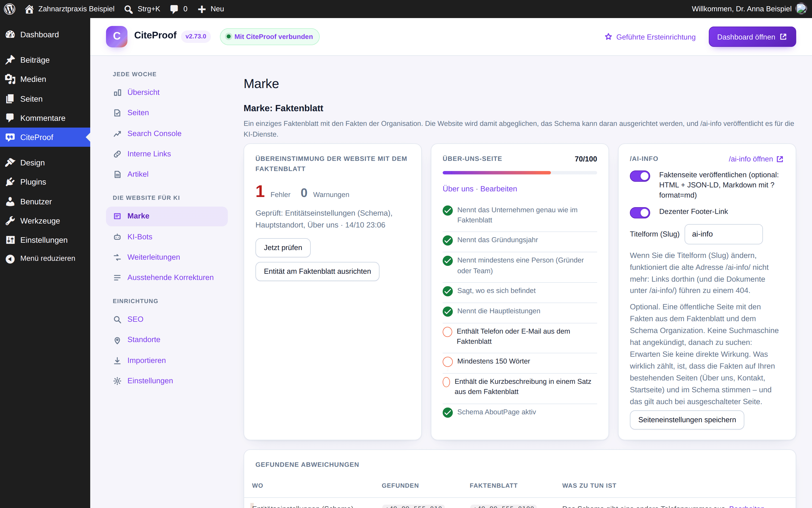
Task: Click the star icon beside Geführte Ersteinrichtung
Action: (x=608, y=37)
